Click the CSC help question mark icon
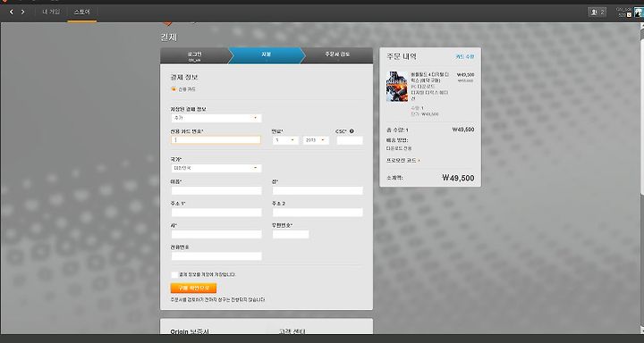 pyautogui.click(x=352, y=131)
